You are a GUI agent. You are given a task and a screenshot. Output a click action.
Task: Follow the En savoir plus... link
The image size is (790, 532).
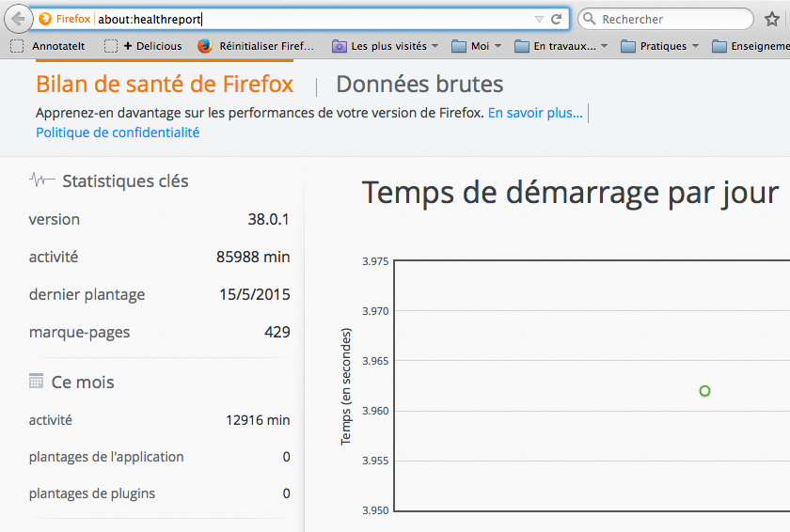(535, 113)
